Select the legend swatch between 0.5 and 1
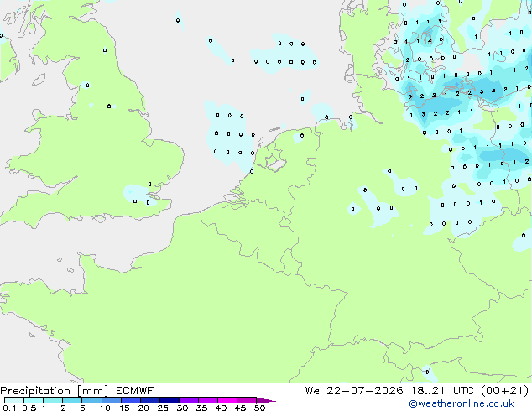 click(34, 400)
